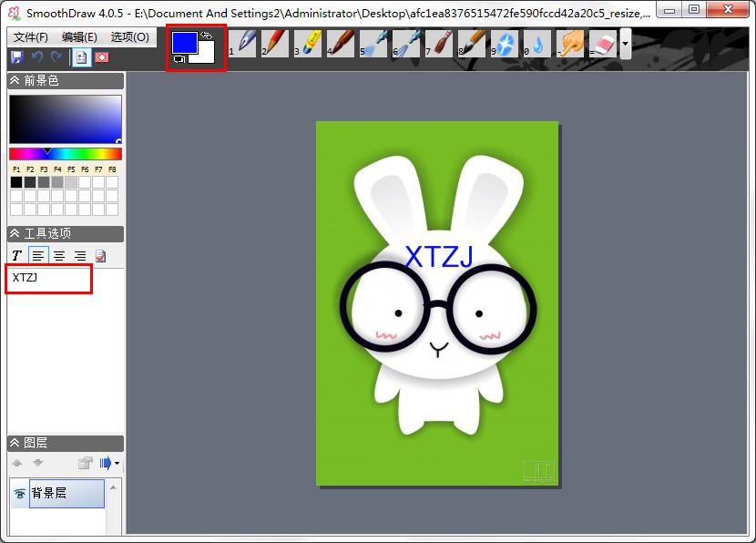The height and width of the screenshot is (543, 756).
Task: Click the white background color swatch
Action: 207,56
